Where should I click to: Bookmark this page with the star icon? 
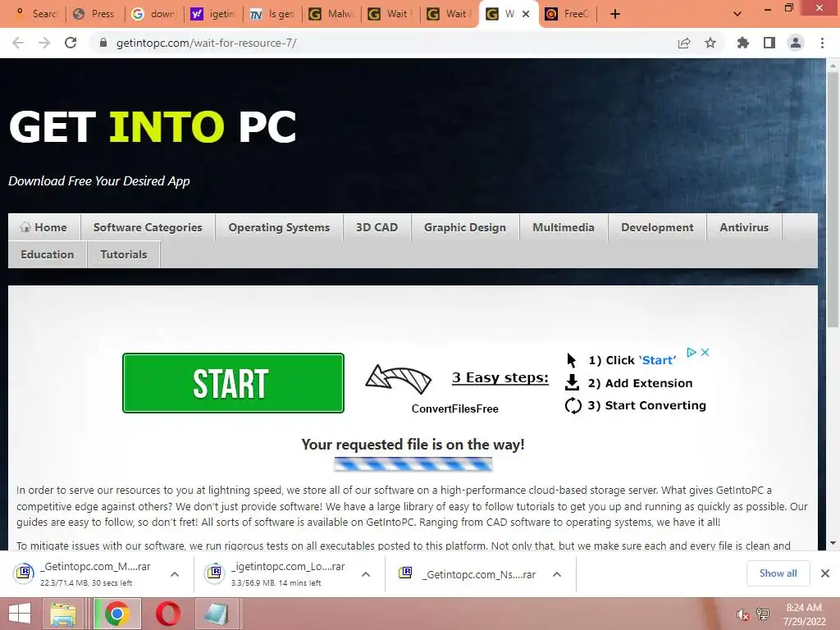click(710, 43)
